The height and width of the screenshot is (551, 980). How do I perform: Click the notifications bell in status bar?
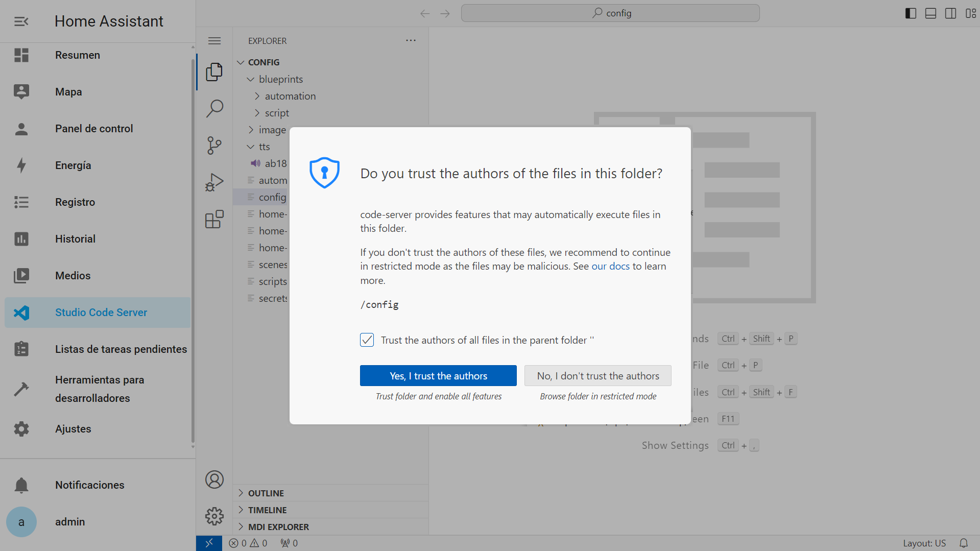click(x=963, y=543)
